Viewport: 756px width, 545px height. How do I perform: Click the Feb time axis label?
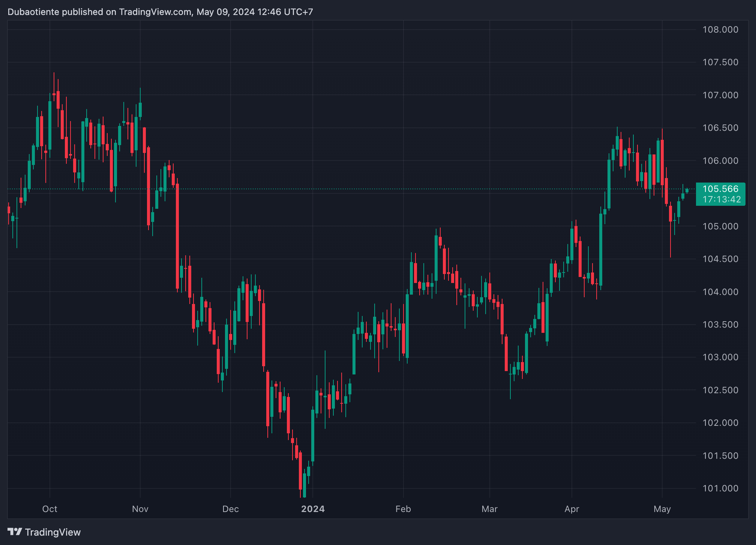coord(403,509)
